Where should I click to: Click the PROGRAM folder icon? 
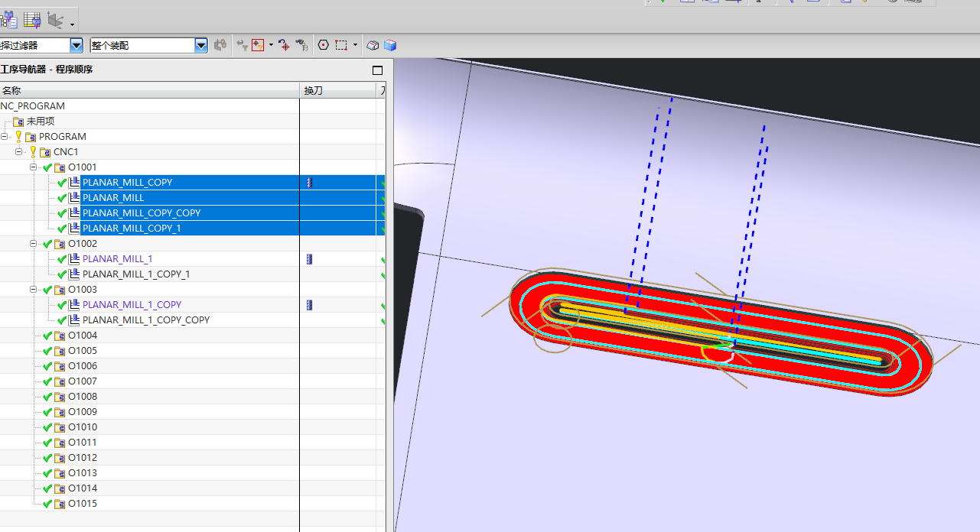point(31,137)
